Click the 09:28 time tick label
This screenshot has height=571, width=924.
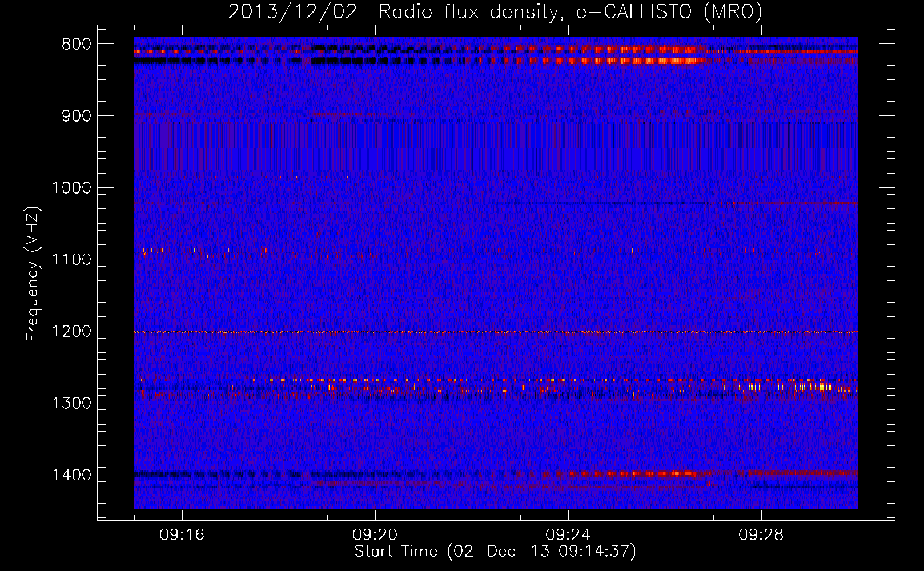[761, 535]
